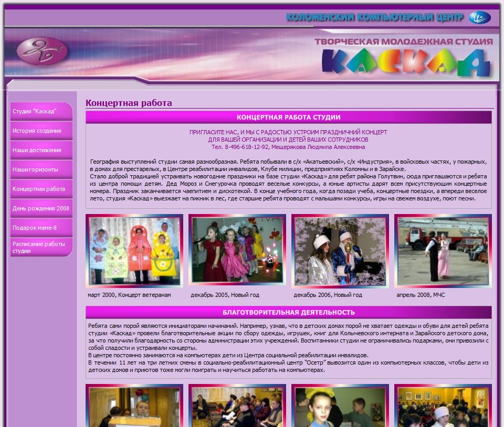Go to Наши достижения section
504x427 pixels.
pyautogui.click(x=41, y=150)
